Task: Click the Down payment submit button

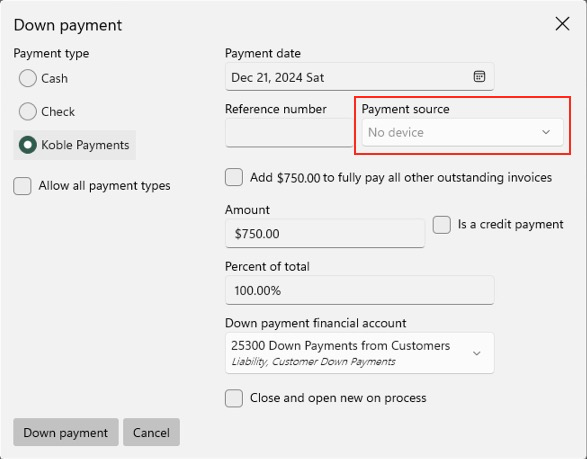Action: pos(66,432)
